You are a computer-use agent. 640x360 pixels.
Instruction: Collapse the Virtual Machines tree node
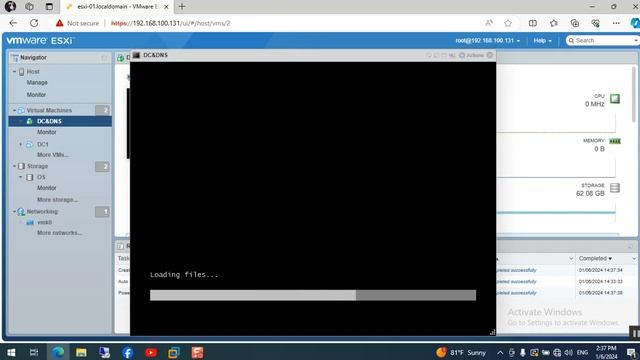(x=14, y=110)
